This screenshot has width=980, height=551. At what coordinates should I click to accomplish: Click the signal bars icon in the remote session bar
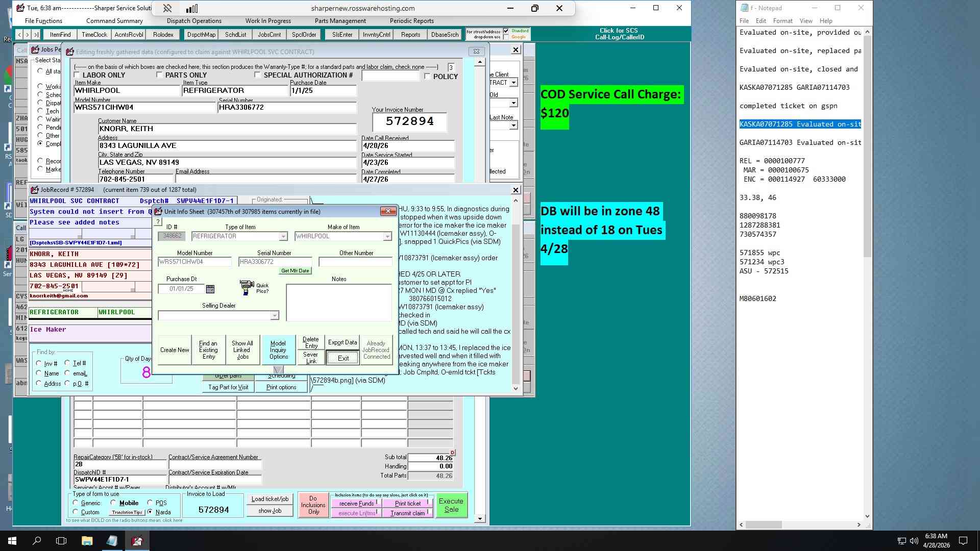pos(192,8)
